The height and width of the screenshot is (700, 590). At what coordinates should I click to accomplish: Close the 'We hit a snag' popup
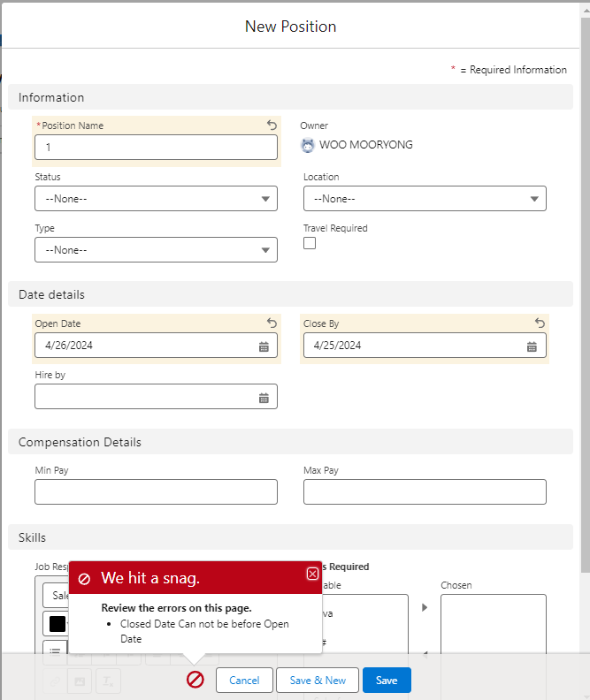[x=312, y=574]
